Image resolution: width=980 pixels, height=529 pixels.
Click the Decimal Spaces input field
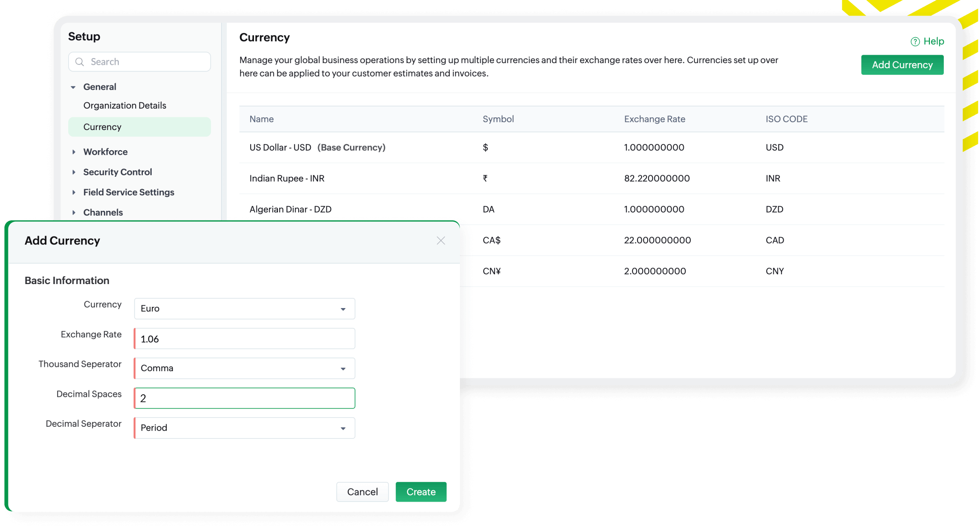tap(244, 398)
